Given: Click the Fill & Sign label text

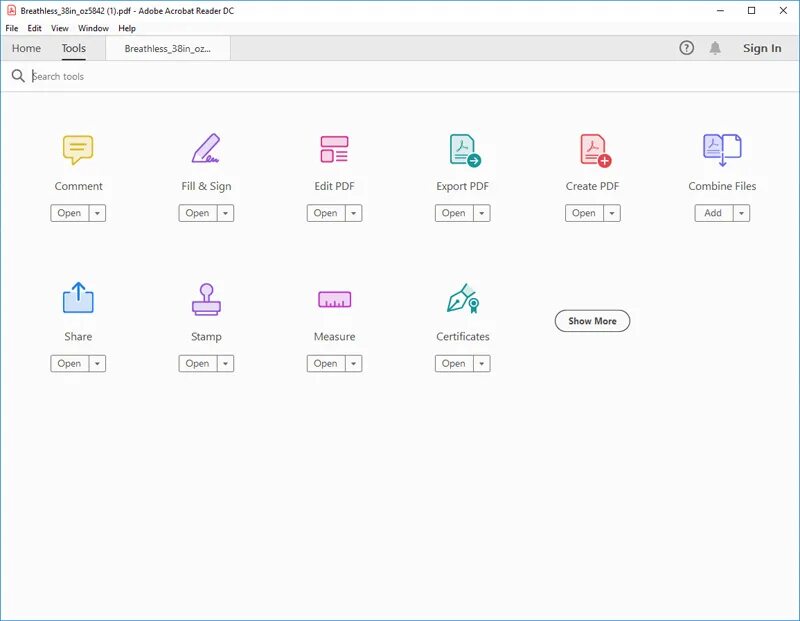Looking at the screenshot, I should [x=206, y=186].
